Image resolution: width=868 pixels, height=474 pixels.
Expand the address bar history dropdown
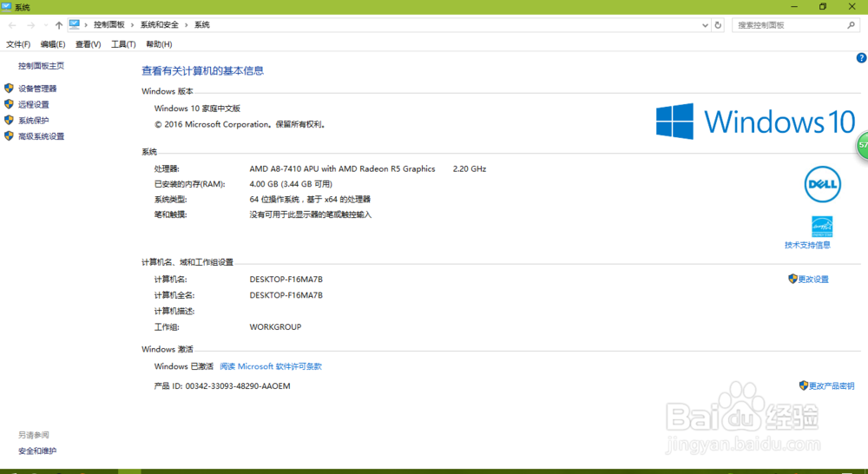coord(705,25)
